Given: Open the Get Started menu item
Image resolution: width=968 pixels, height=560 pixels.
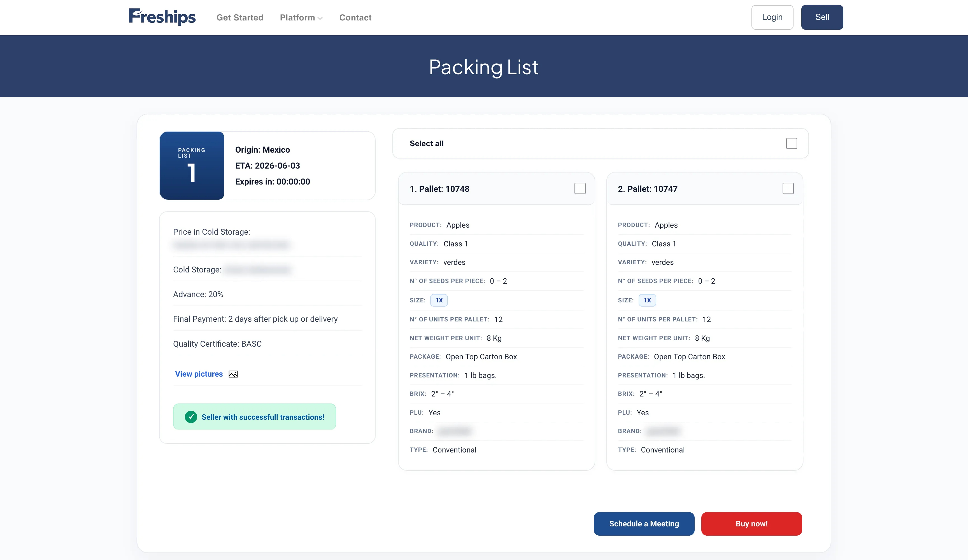Looking at the screenshot, I should pos(240,18).
